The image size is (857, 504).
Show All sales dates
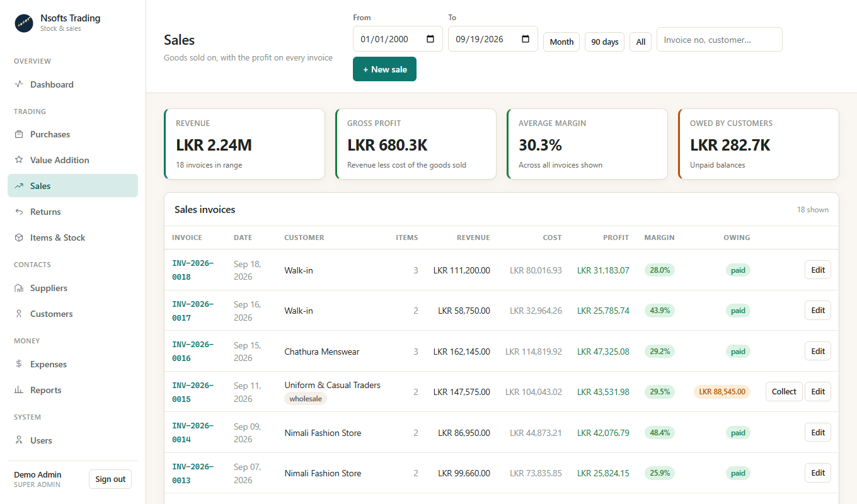pos(640,42)
